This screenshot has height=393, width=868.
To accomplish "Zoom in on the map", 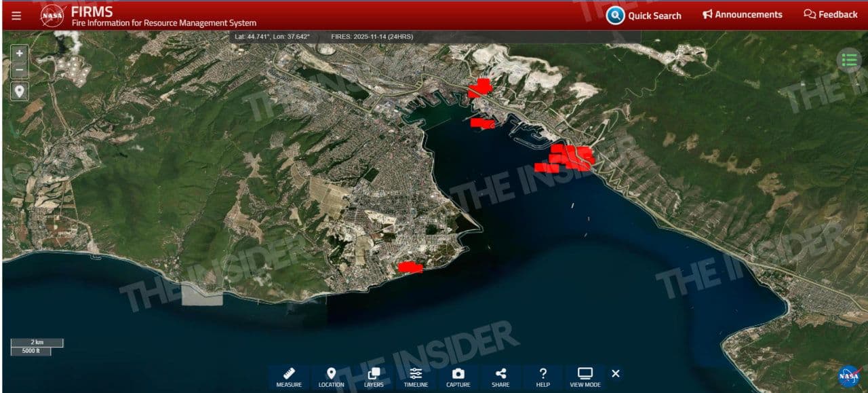I will pyautogui.click(x=20, y=54).
